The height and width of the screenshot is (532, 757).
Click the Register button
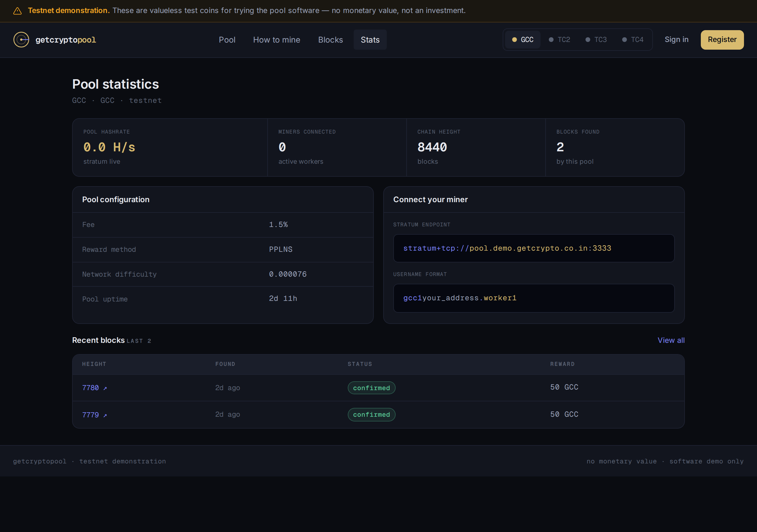click(x=722, y=40)
